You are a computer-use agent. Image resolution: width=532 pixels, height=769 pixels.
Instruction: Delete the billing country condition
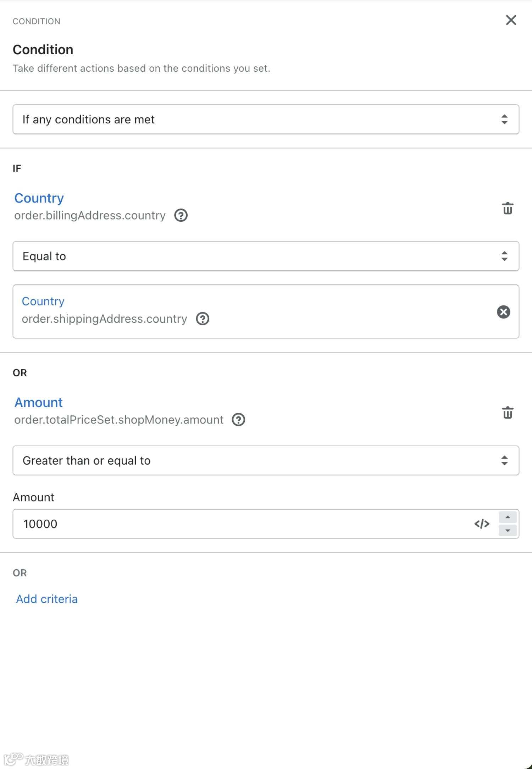point(508,208)
